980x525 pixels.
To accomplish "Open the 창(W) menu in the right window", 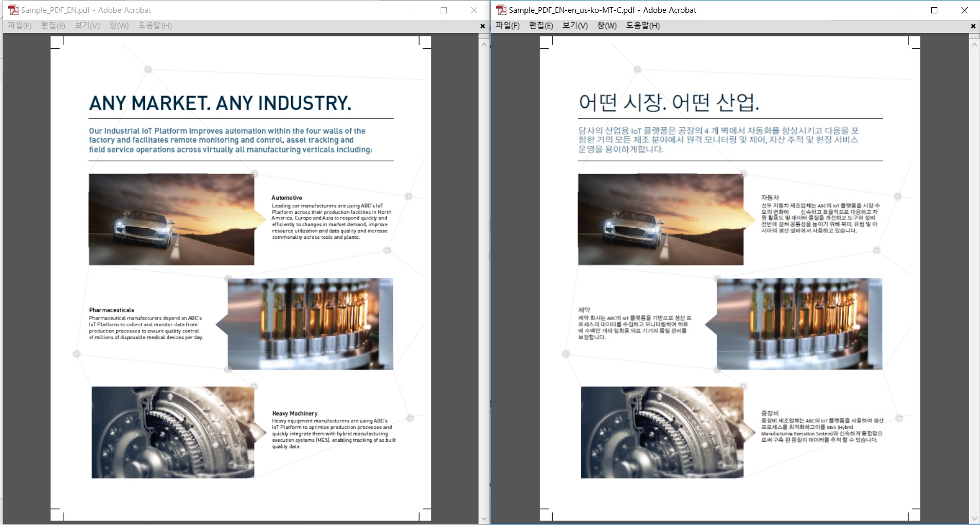I will (x=607, y=26).
